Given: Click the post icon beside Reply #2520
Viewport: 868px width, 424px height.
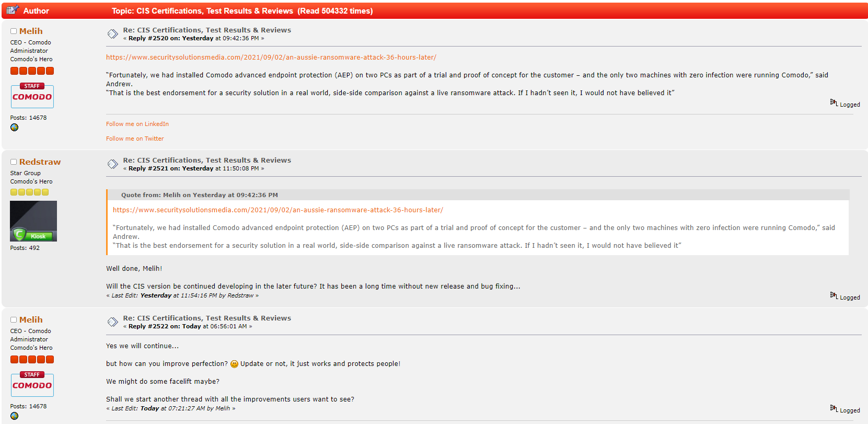Looking at the screenshot, I should (x=112, y=34).
